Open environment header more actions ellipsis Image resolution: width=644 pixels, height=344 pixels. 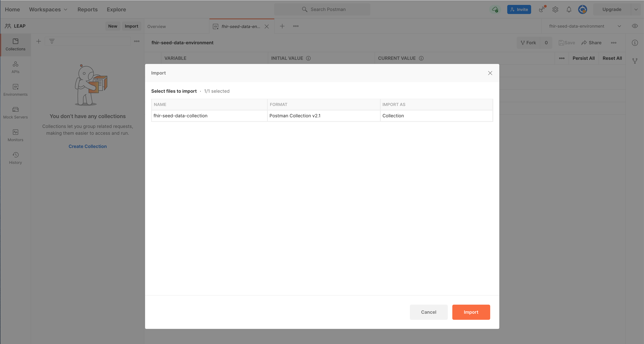point(614,43)
